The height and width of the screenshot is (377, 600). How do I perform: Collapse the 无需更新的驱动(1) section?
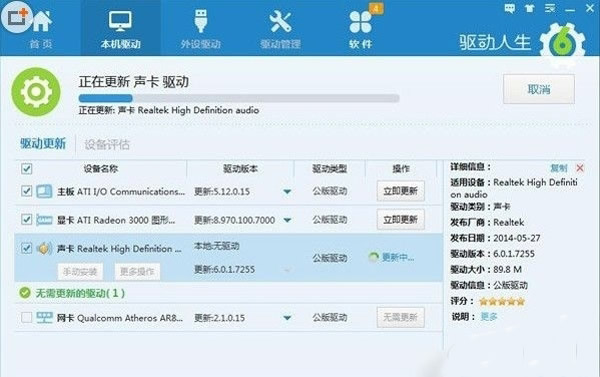[80, 293]
